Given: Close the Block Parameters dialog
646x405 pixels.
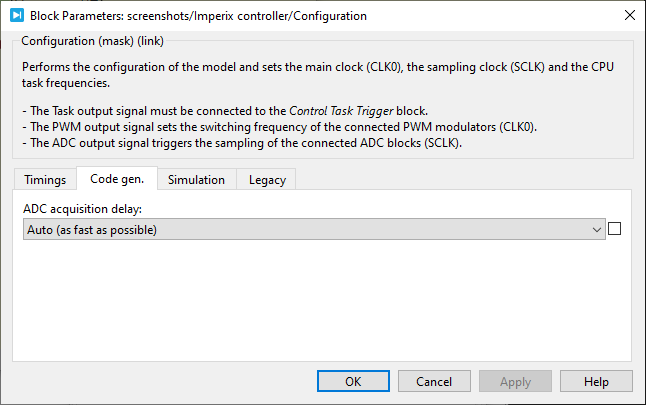Looking at the screenshot, I should point(628,16).
